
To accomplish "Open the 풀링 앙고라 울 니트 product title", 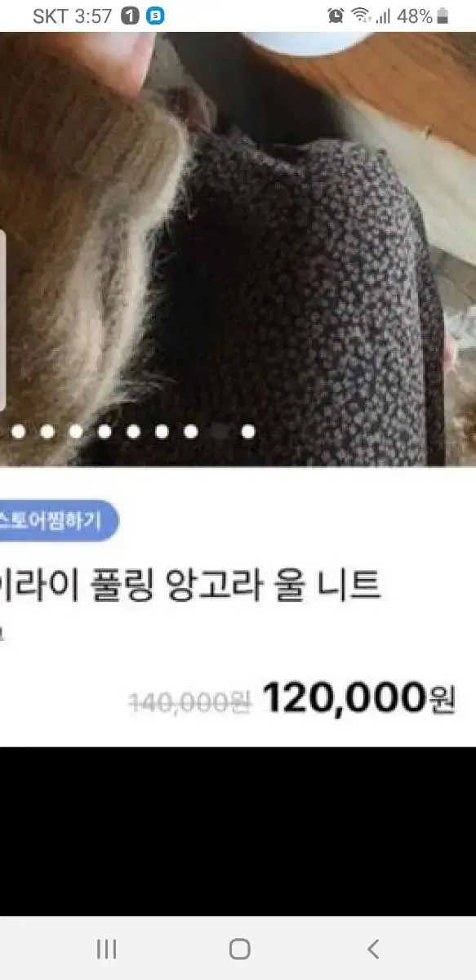I will point(190,586).
